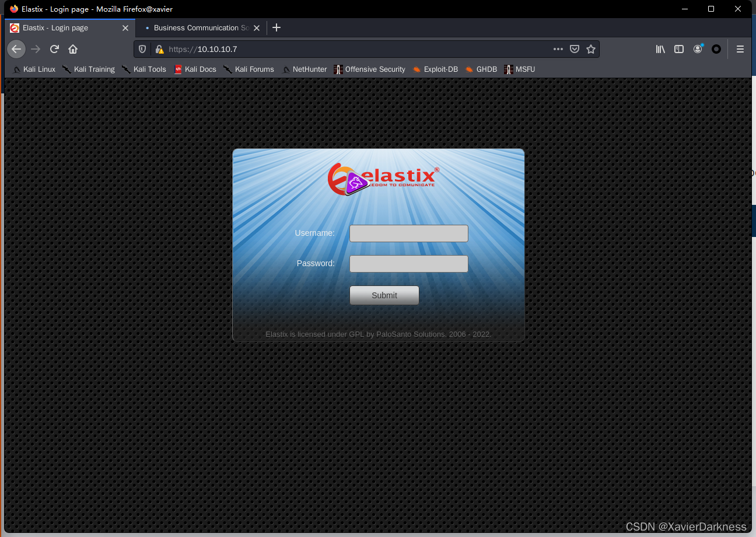This screenshot has width=756, height=537.
Task: Open the GHDB bookmark
Action: pyautogui.click(x=481, y=69)
